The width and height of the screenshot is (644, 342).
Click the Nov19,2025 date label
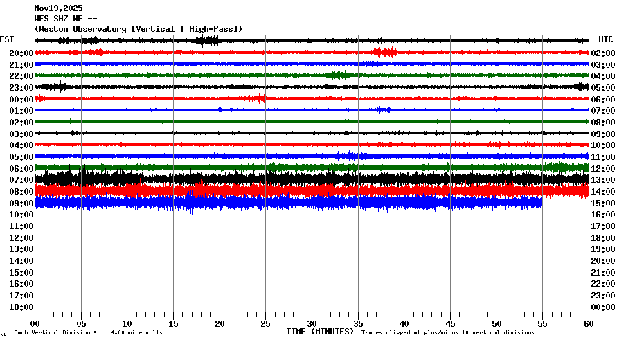tap(57, 8)
